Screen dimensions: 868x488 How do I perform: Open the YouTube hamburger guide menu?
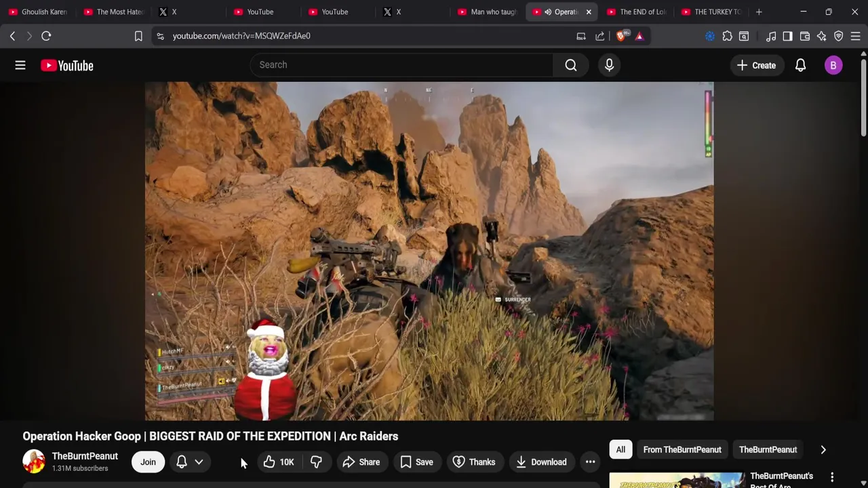click(x=20, y=65)
